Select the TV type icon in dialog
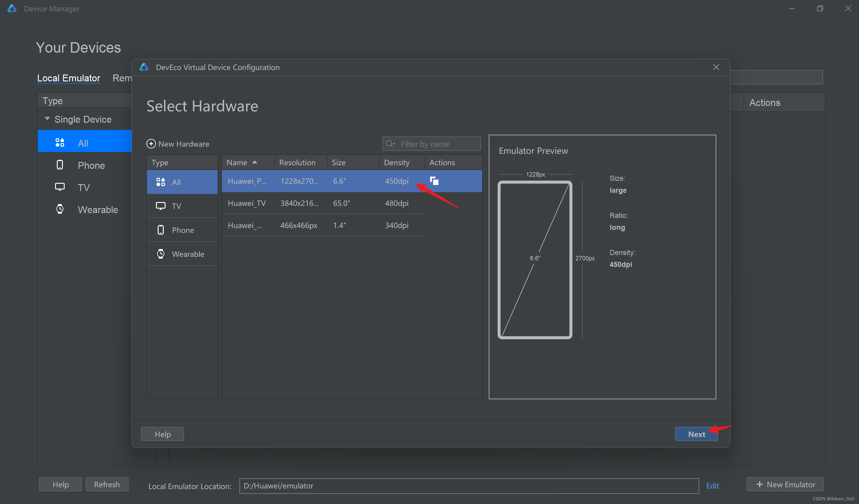 click(x=160, y=206)
